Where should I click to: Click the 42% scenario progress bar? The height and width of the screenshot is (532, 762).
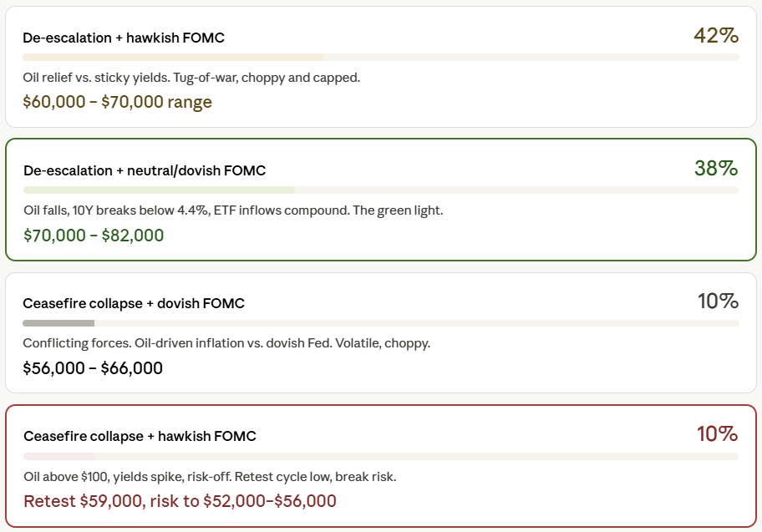(x=381, y=58)
